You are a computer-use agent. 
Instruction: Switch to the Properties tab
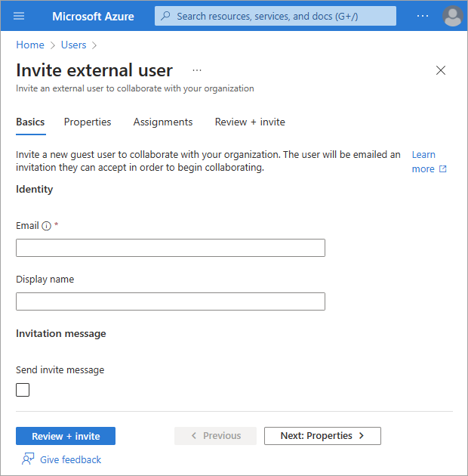pyautogui.click(x=88, y=122)
